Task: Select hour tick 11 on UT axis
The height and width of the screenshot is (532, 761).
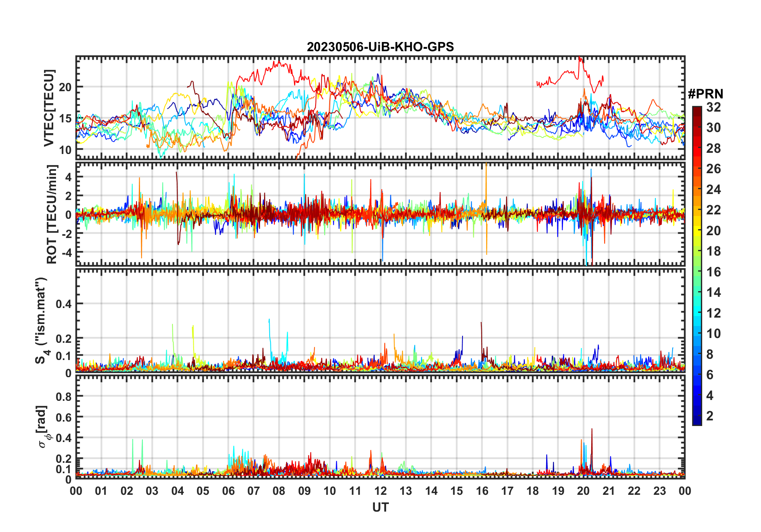Action: tap(355, 491)
